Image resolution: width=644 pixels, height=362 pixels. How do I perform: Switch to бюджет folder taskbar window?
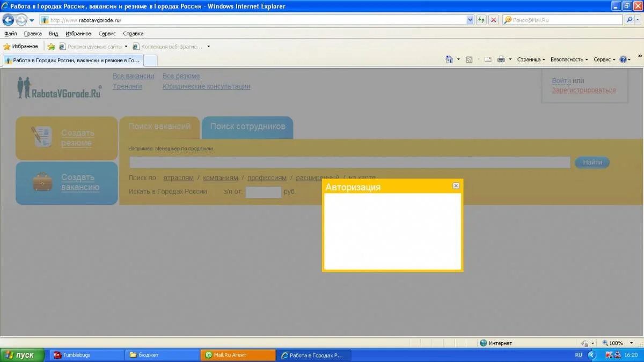pyautogui.click(x=163, y=355)
